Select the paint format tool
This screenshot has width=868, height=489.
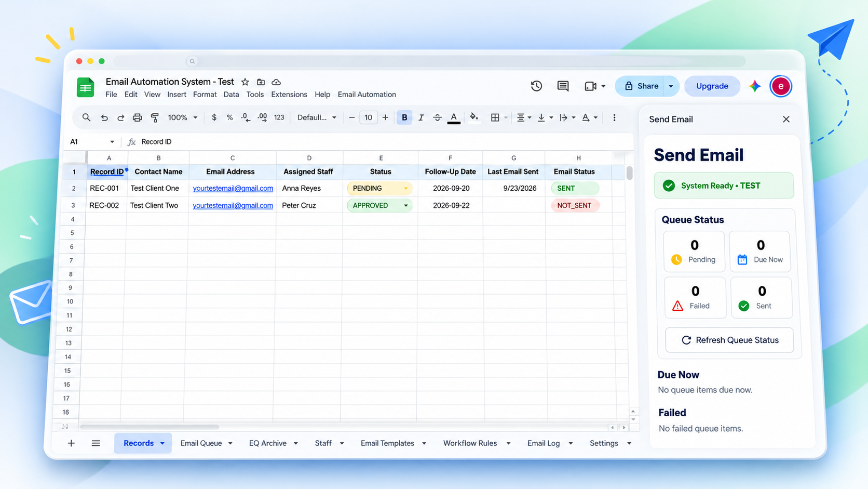coord(155,118)
